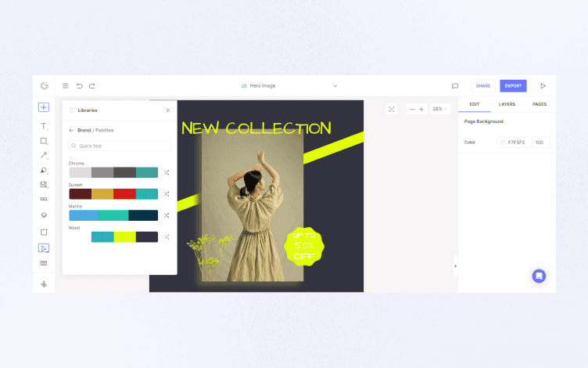Redo the last action
This screenshot has height=368, width=588.
point(92,86)
